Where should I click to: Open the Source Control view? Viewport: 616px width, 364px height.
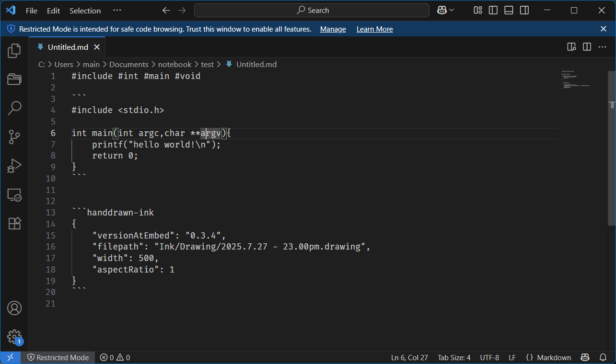coord(14,137)
